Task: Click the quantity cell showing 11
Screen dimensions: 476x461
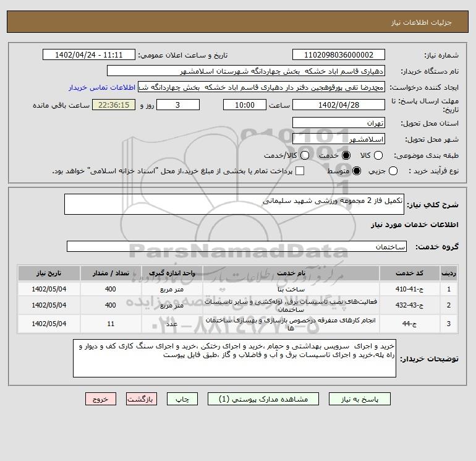Action: [x=111, y=324]
